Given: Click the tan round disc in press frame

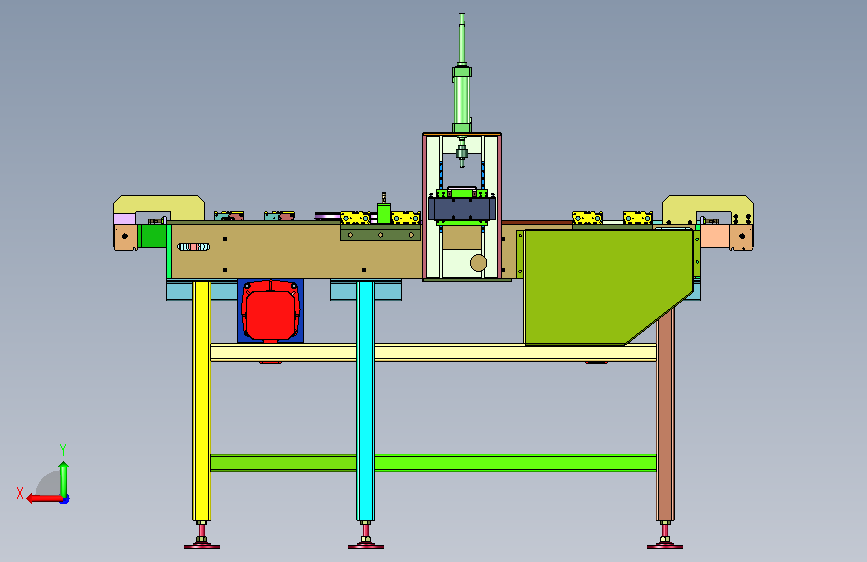Looking at the screenshot, I should (478, 263).
